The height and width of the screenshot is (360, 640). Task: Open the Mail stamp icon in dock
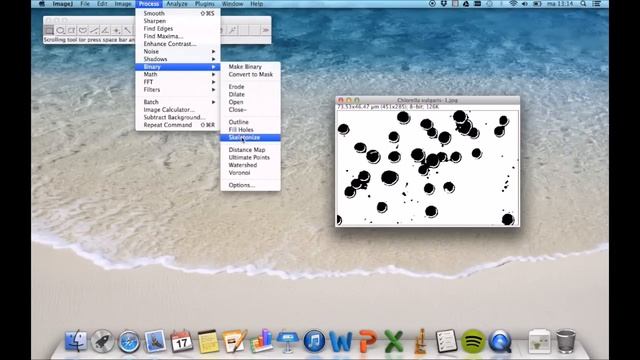tap(155, 341)
